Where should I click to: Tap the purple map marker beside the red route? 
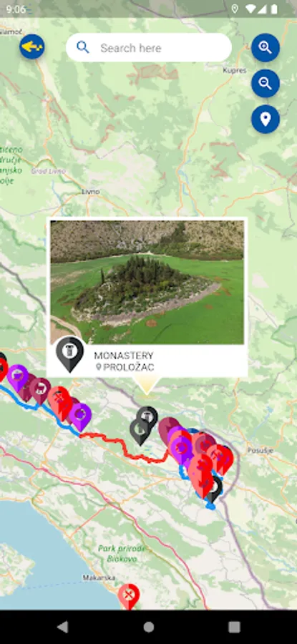coord(81,416)
